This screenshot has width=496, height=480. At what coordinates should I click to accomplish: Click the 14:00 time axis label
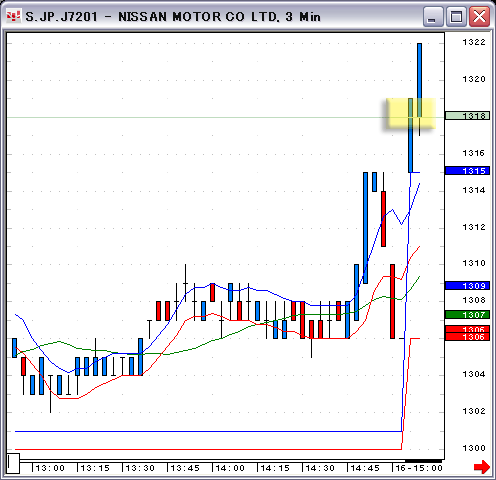(x=230, y=468)
